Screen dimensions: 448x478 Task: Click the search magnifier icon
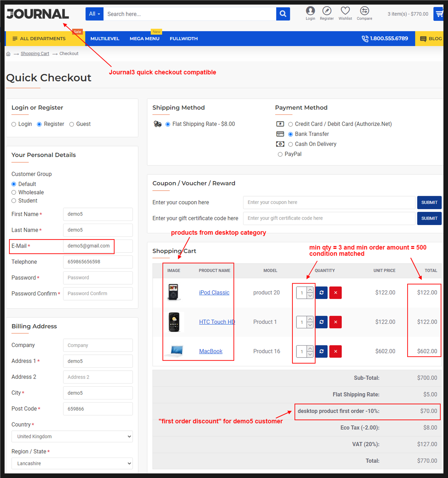(x=283, y=13)
